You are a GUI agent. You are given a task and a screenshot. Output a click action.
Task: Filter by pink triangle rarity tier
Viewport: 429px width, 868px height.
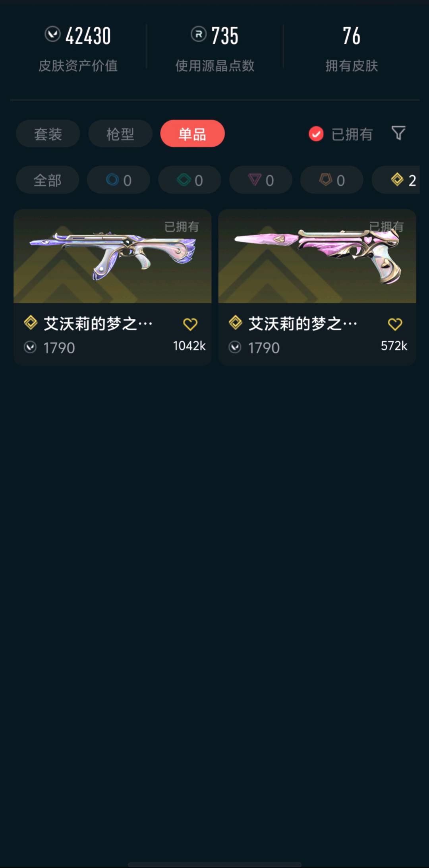coord(261,180)
